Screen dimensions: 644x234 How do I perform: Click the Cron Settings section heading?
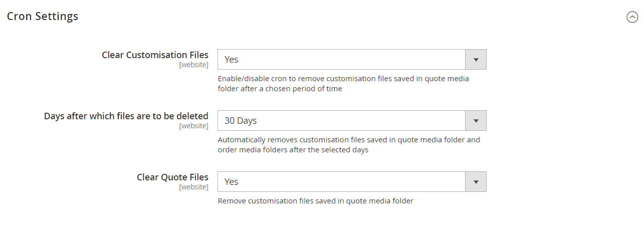point(43,16)
